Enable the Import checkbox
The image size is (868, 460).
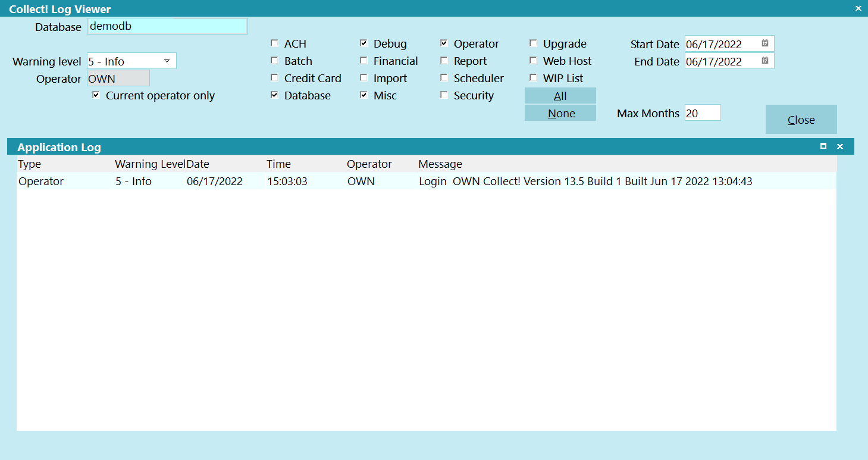coord(364,78)
